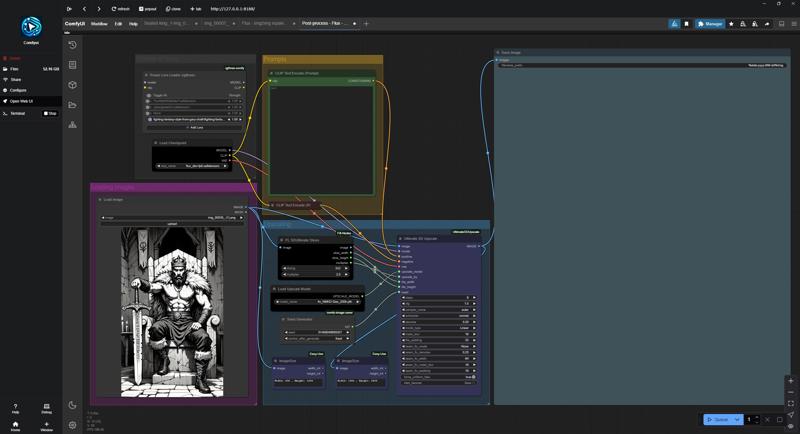This screenshot has width=800, height=434.
Task: Zoom in the canvas with plus icon
Action: [x=790, y=381]
